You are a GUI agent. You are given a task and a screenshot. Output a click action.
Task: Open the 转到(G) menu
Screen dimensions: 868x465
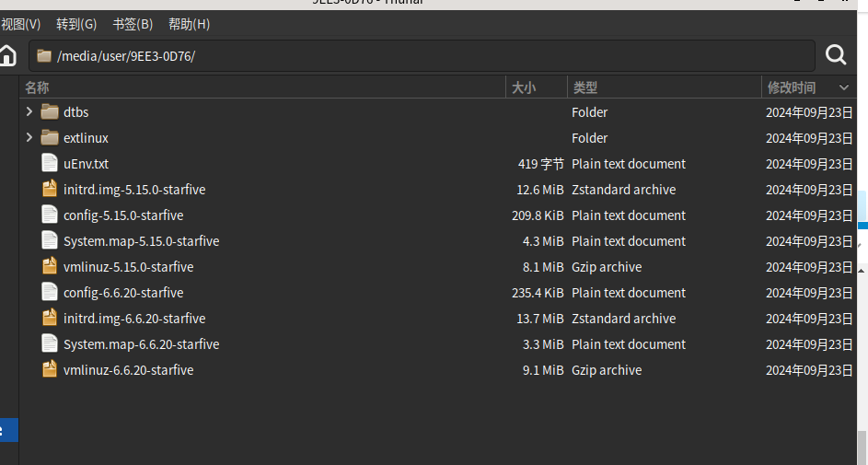(76, 24)
